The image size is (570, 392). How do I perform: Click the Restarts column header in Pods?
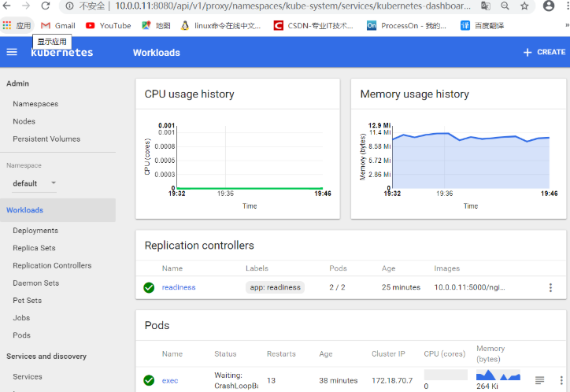tap(281, 353)
